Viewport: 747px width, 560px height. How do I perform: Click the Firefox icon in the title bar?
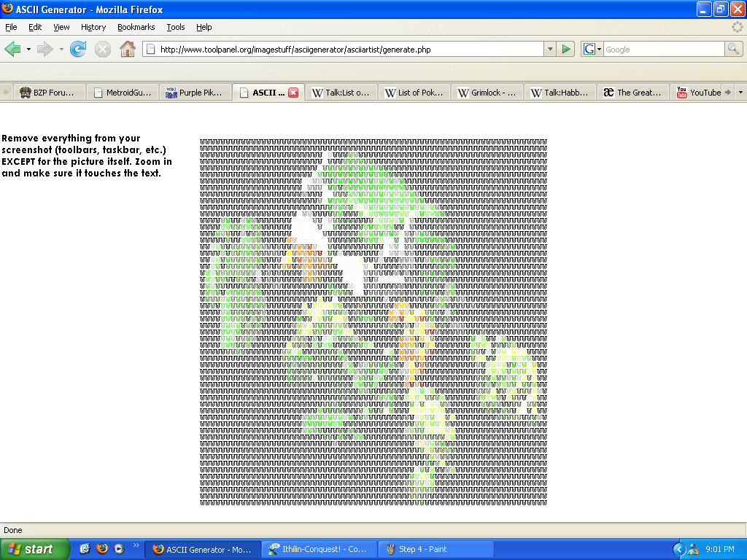[7, 9]
